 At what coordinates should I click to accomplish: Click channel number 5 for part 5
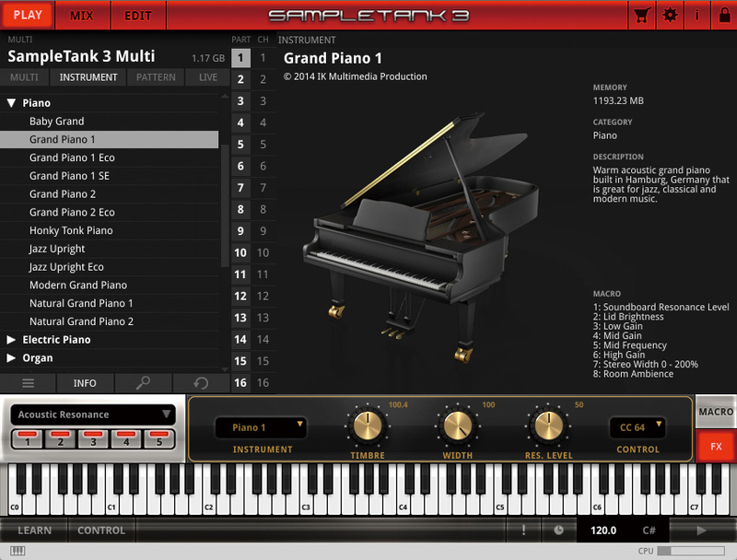[263, 145]
